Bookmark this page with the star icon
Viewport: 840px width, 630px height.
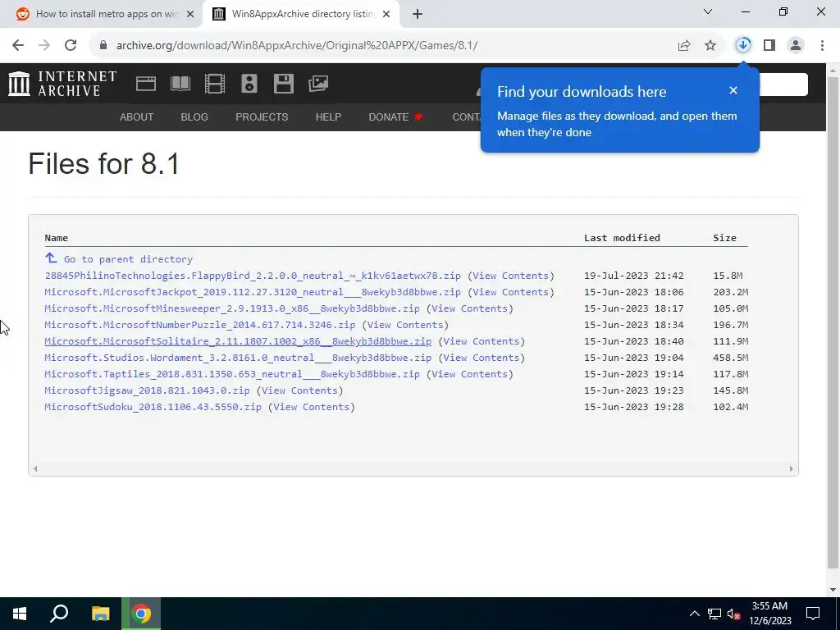(x=710, y=45)
